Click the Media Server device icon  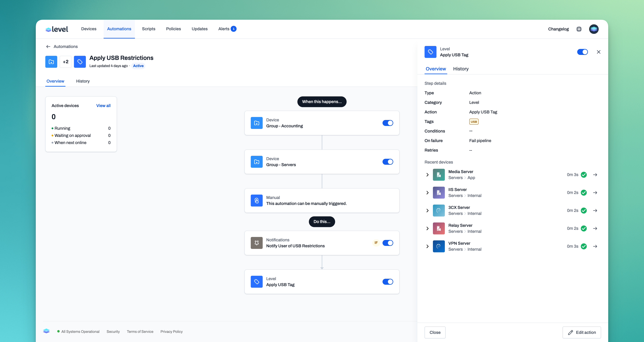(x=438, y=175)
